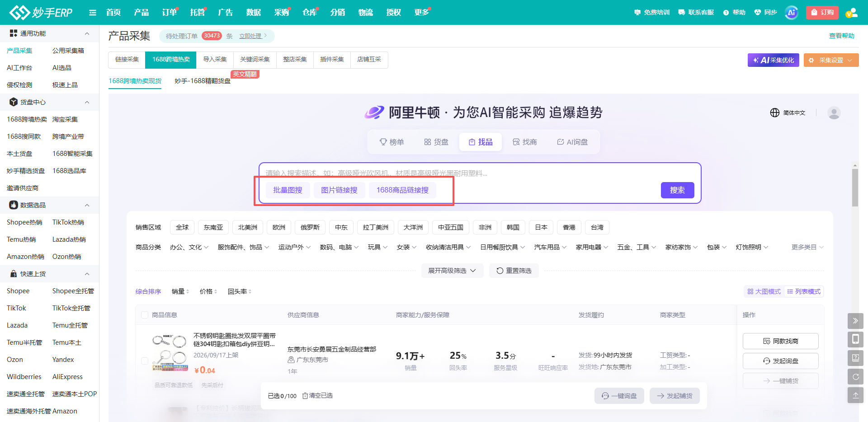Click the purple 搜索 button
Viewport: 868px width, 422px height.
coord(677,190)
